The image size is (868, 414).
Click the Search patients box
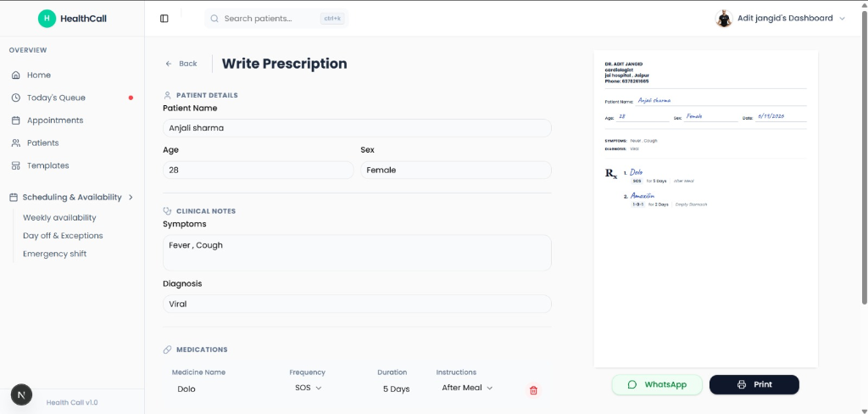tap(277, 19)
